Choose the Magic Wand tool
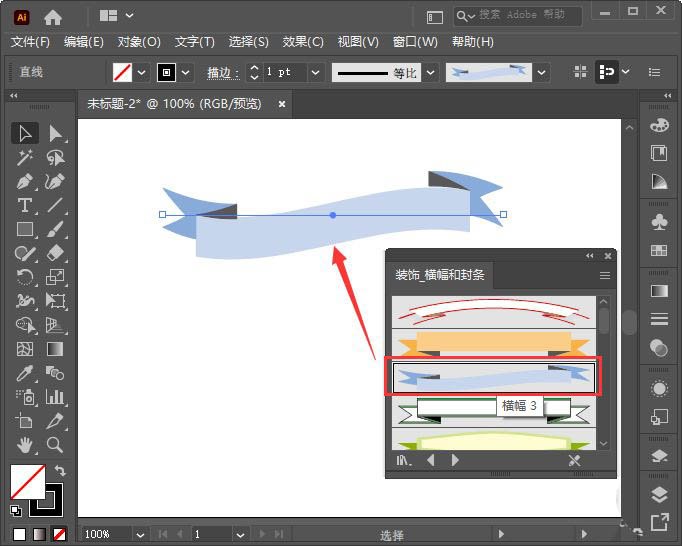Viewport: 682px width, 546px height. (25, 157)
